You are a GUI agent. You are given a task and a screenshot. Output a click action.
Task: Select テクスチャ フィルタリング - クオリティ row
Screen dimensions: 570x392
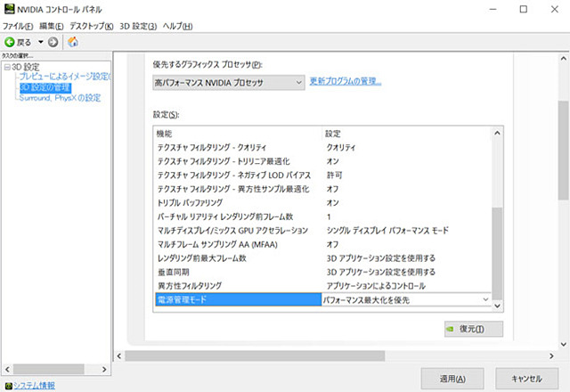(322, 147)
